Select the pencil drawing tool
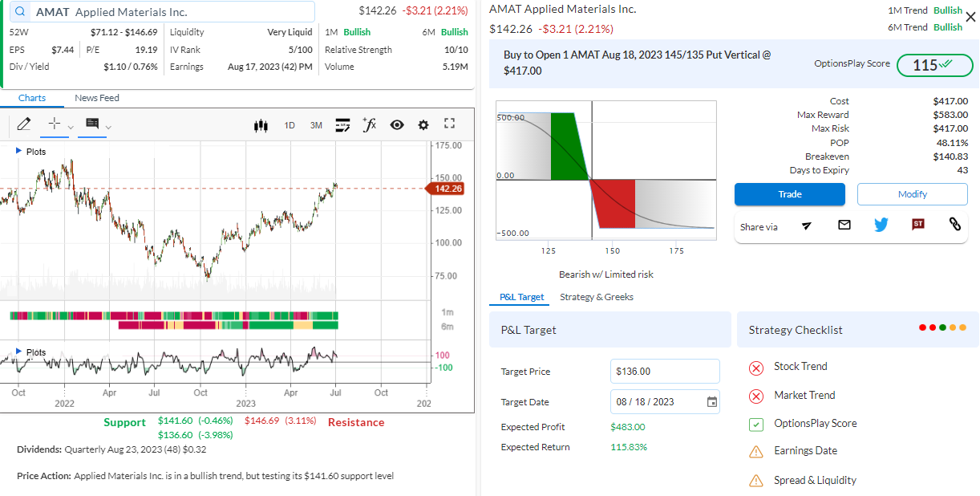This screenshot has height=496, width=980. pyautogui.click(x=23, y=124)
